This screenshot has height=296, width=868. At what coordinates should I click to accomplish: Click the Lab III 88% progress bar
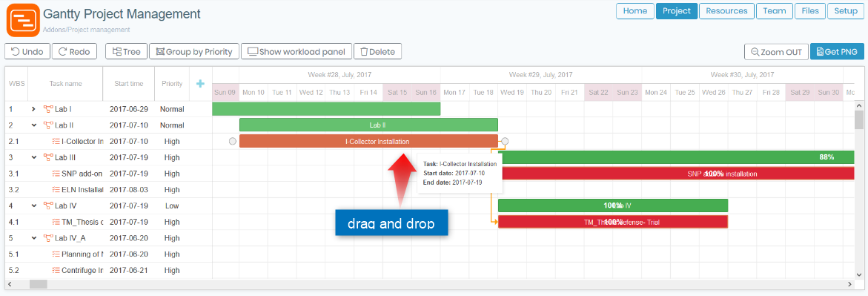coord(677,157)
